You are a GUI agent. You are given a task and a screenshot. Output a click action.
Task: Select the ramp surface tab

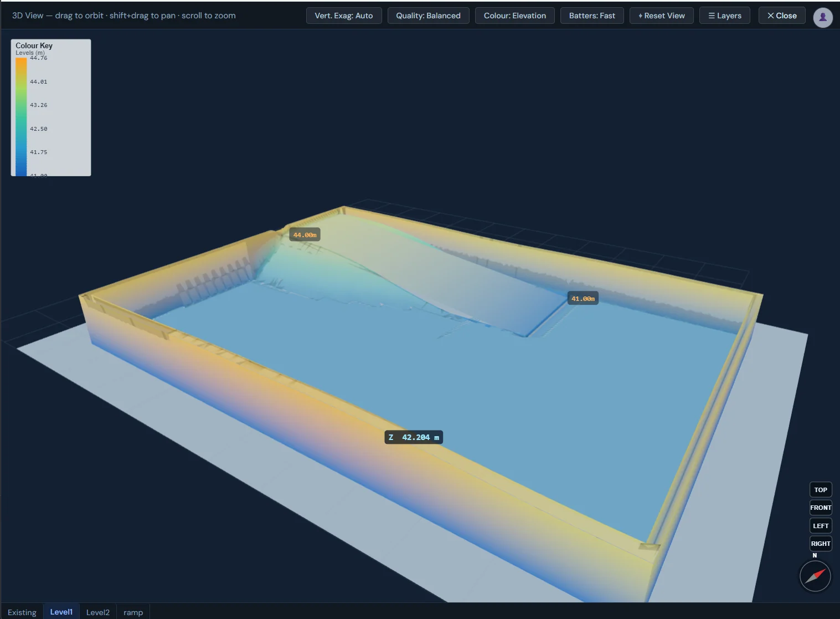click(133, 612)
